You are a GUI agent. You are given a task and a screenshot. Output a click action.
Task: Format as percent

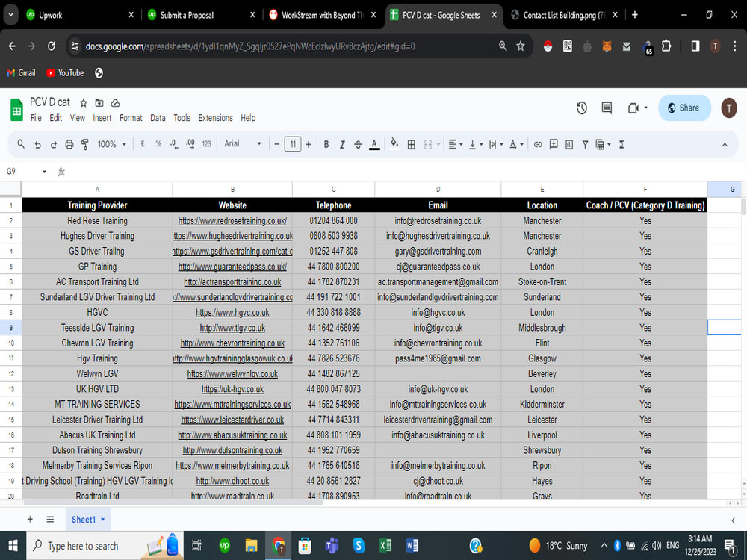click(x=158, y=144)
